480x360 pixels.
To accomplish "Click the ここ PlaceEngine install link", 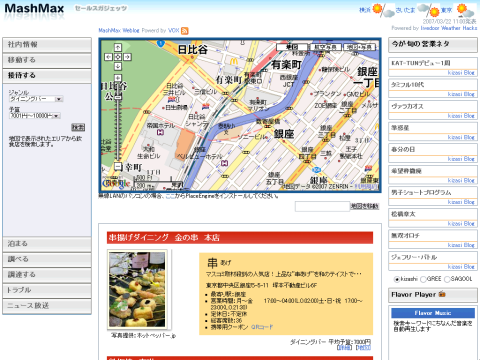I will coord(170,196).
